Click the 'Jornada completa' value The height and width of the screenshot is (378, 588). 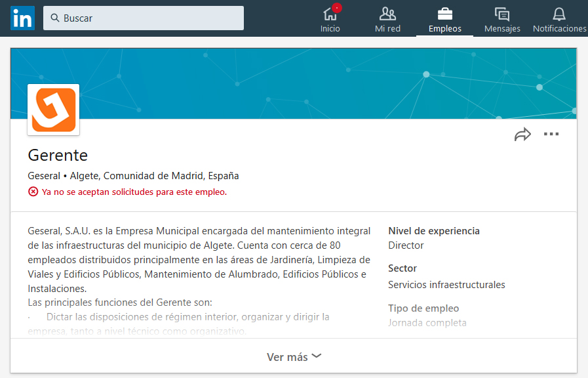427,323
